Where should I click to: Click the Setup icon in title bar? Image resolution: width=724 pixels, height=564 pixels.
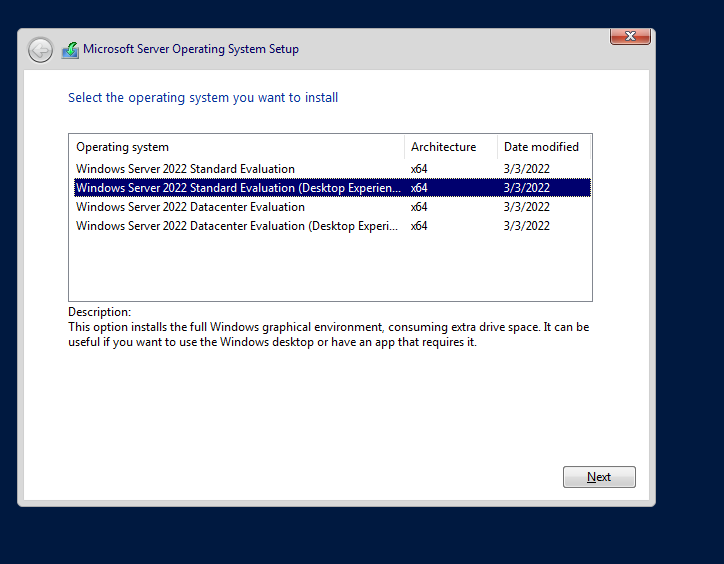point(70,50)
